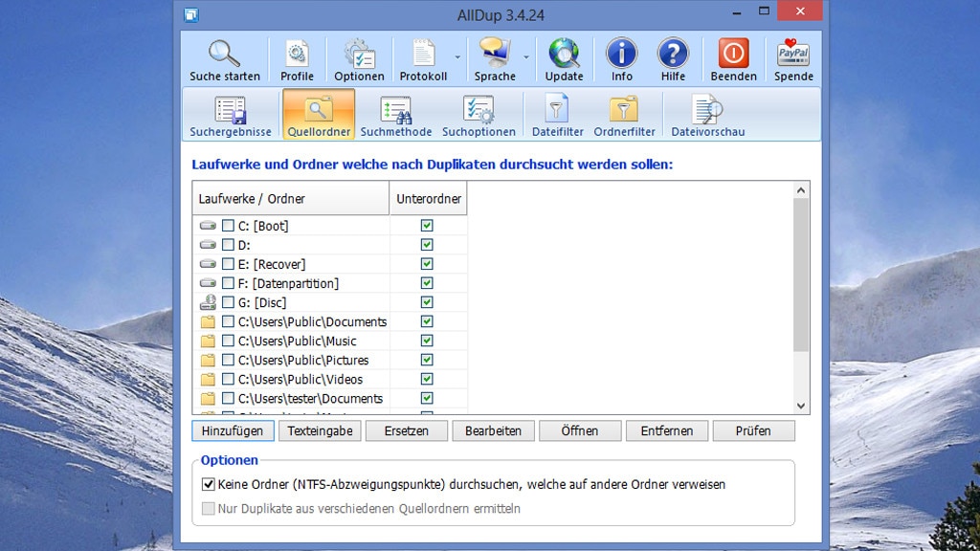Viewport: 980px width, 551px height.
Task: Open the Optionen gear icon
Action: 359,54
